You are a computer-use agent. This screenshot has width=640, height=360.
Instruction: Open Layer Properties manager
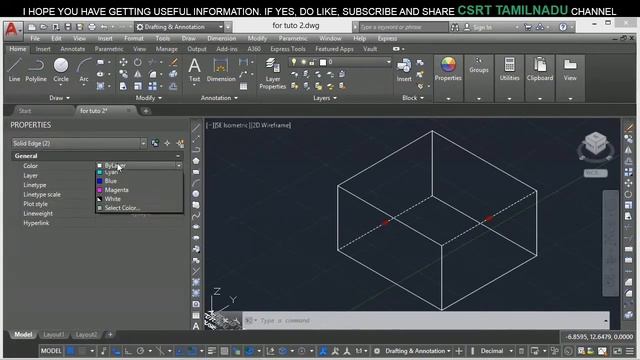click(272, 73)
